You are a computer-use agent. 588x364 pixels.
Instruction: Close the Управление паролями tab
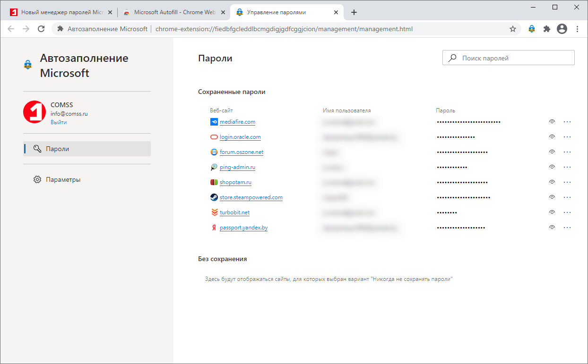tap(335, 12)
